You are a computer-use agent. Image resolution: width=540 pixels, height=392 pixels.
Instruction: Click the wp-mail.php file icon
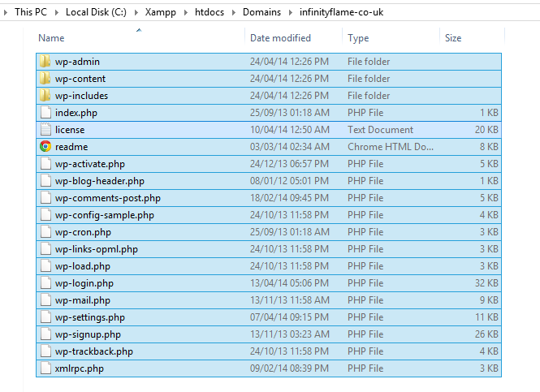[x=45, y=300]
